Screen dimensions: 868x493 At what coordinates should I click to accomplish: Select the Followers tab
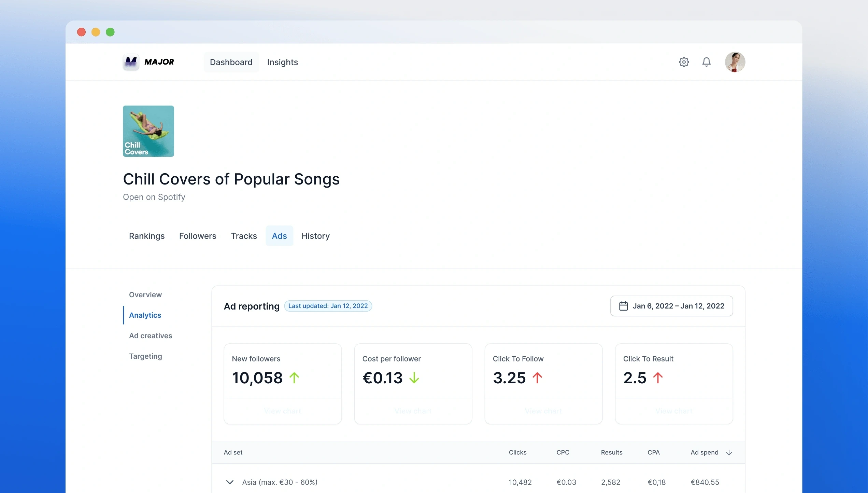(198, 236)
